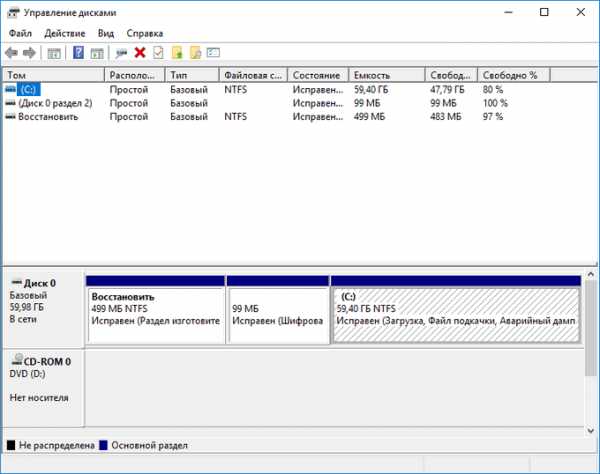
Task: Click the Диск 0 disk icon
Action: 17,283
